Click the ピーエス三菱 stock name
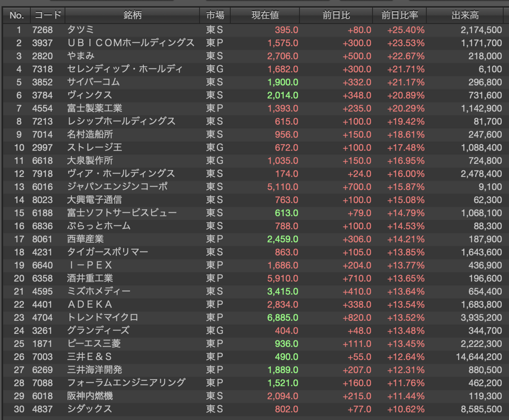Screen dimensions: 509x420 [x=94, y=344]
